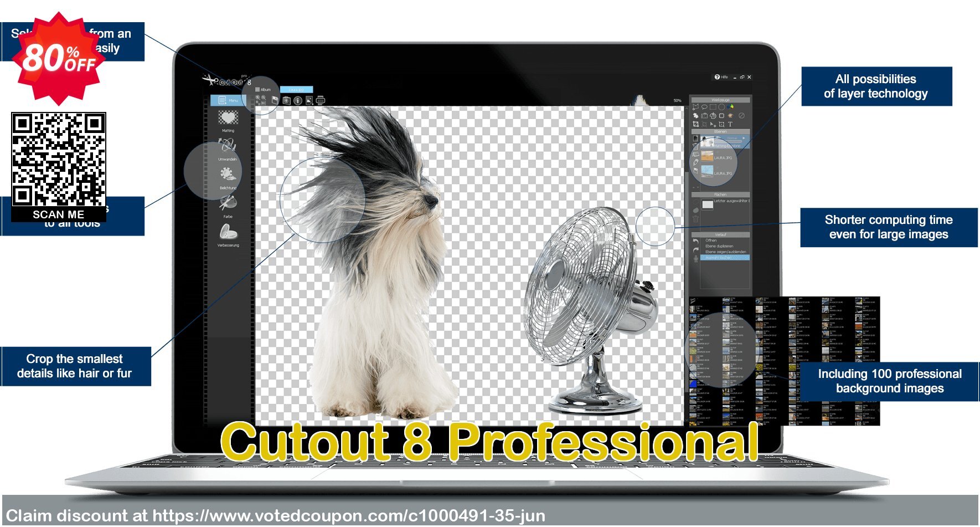Open the Umwandeln transform tool
The height and width of the screenshot is (527, 980).
pyautogui.click(x=227, y=146)
